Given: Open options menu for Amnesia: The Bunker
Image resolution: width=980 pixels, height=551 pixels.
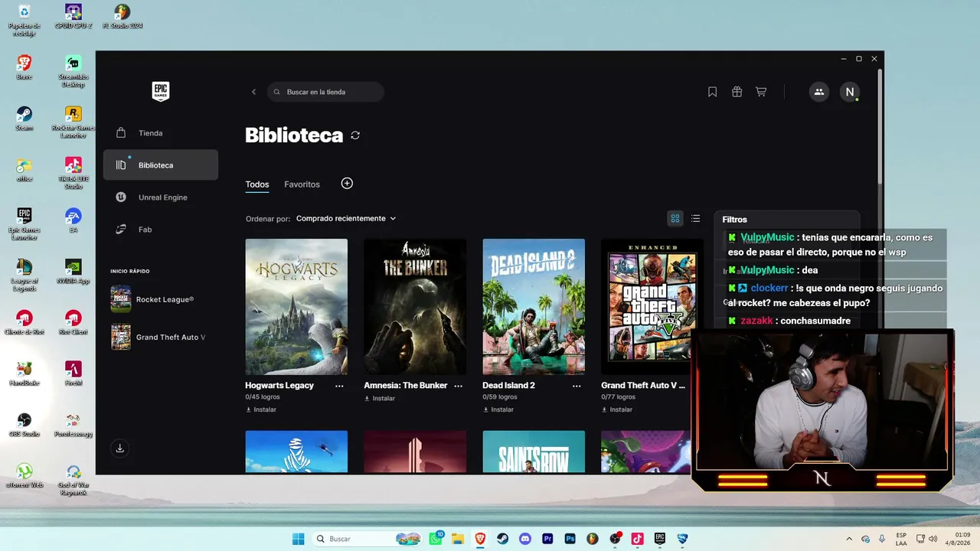Looking at the screenshot, I should pos(458,386).
